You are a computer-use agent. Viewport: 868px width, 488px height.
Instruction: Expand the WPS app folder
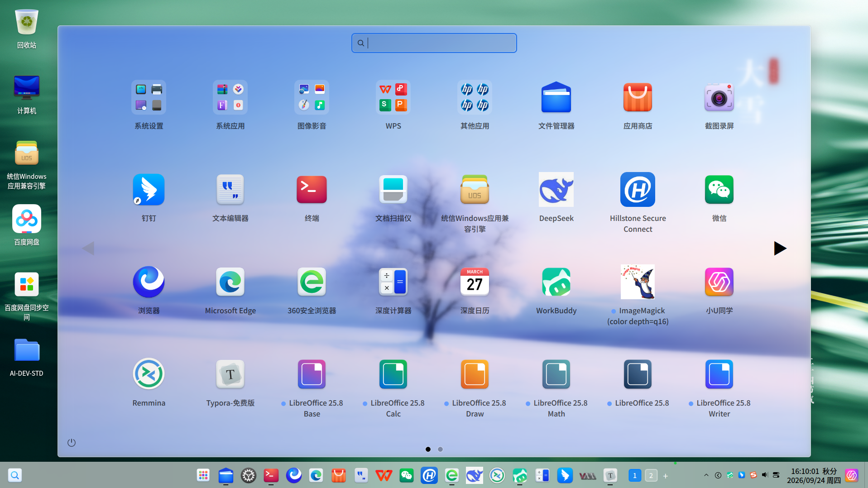[x=393, y=97]
